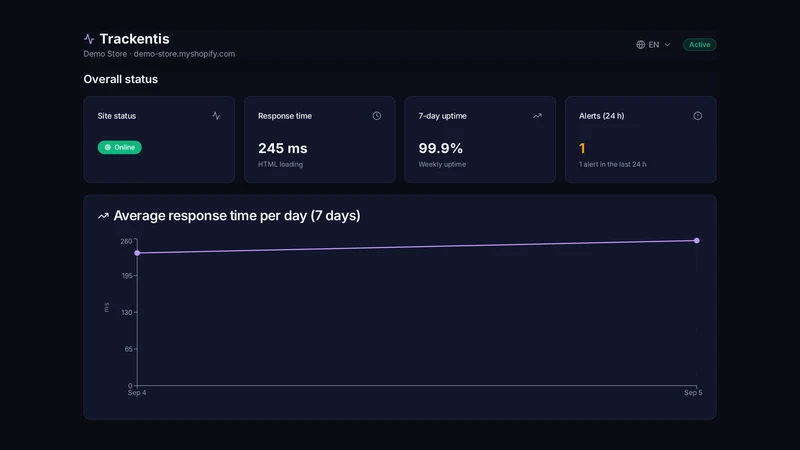Click the Sep 5 x-axis label
This screenshot has width=800, height=450.
coord(693,393)
